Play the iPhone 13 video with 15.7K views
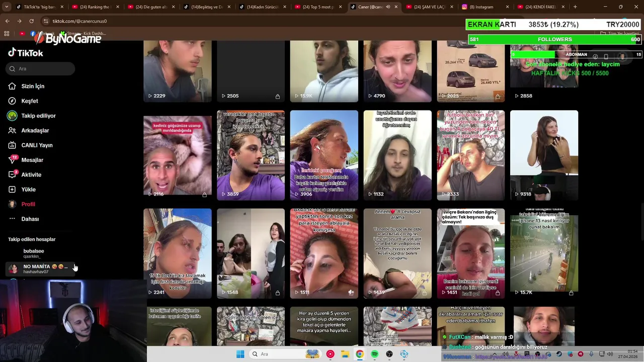The height and width of the screenshot is (362, 644). click(544, 253)
